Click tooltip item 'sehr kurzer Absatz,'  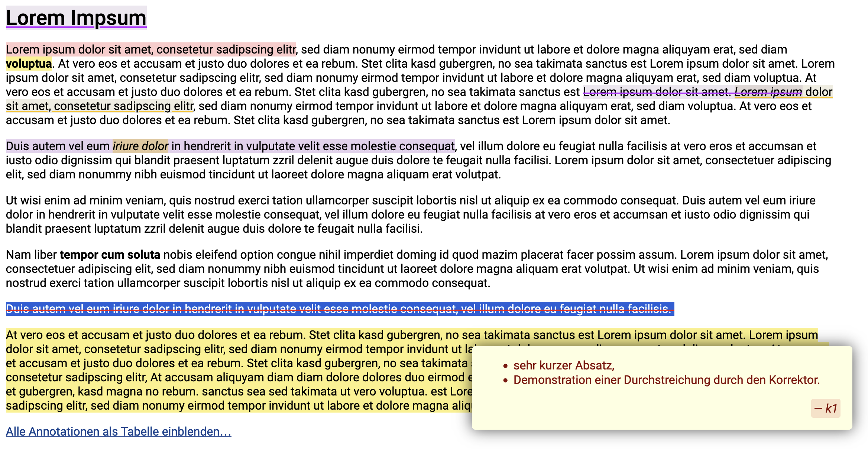tap(564, 365)
